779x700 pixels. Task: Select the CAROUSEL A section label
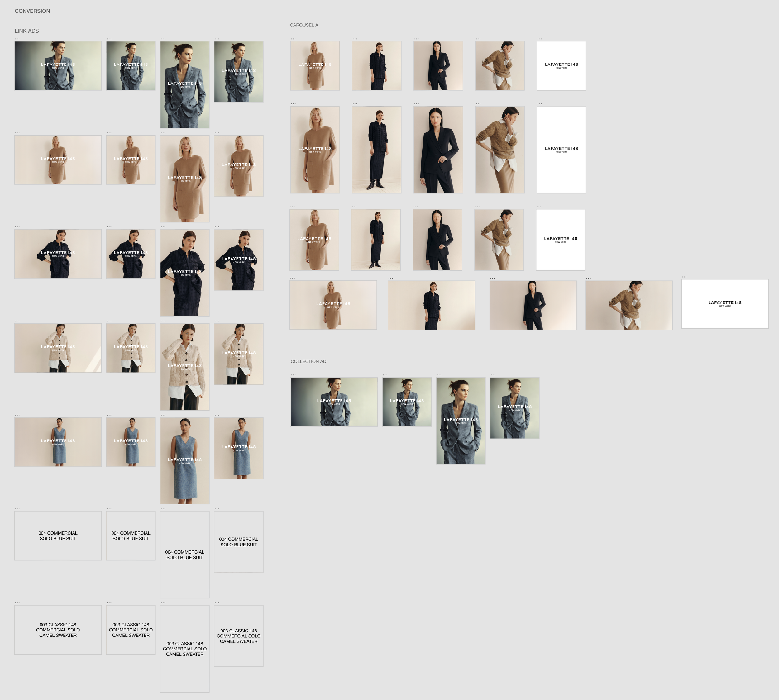point(304,25)
